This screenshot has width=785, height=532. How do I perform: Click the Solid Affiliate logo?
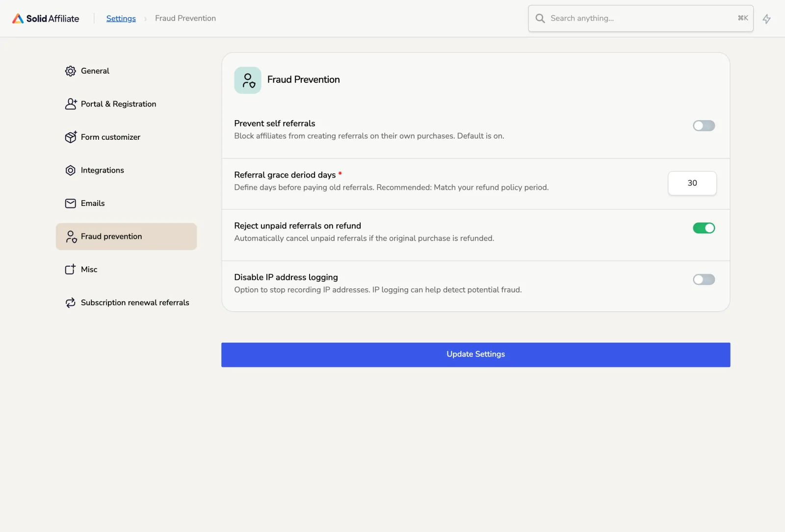(46, 19)
